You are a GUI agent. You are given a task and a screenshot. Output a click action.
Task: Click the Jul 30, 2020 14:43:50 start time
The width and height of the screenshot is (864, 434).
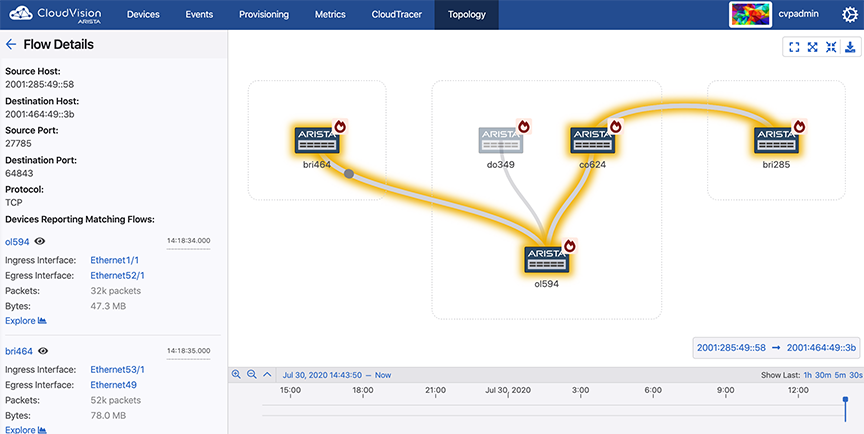[322, 375]
